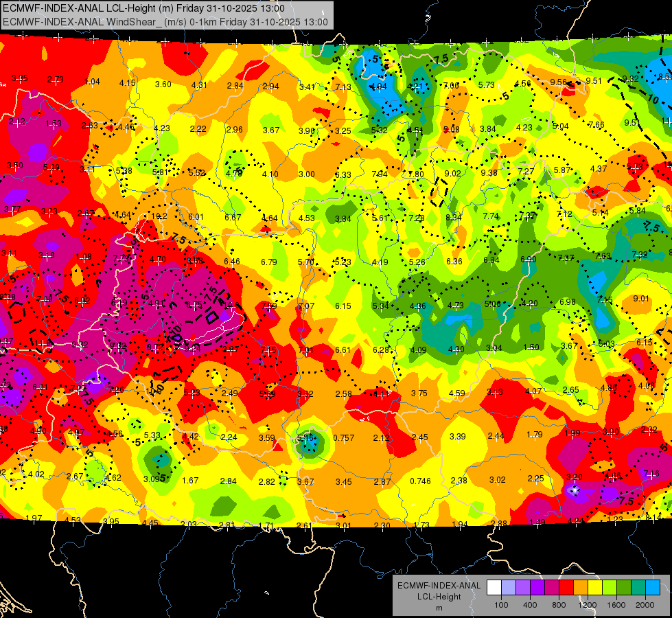Click the WindShear 0-1km header line
Screen dimensions: 672x618
coord(165,22)
